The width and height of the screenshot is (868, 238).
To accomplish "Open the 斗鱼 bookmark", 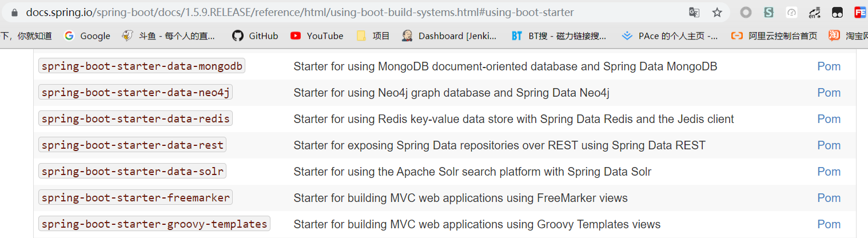I will [x=169, y=35].
